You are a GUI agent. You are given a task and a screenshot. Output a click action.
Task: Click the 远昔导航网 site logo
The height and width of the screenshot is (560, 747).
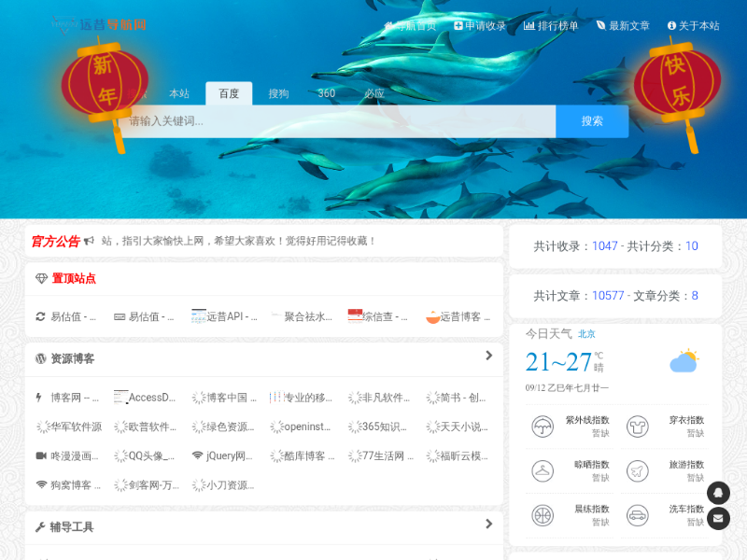point(99,25)
